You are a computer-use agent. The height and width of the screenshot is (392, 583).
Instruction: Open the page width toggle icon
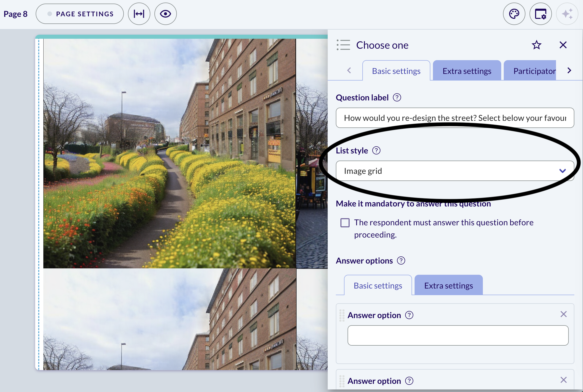point(139,14)
